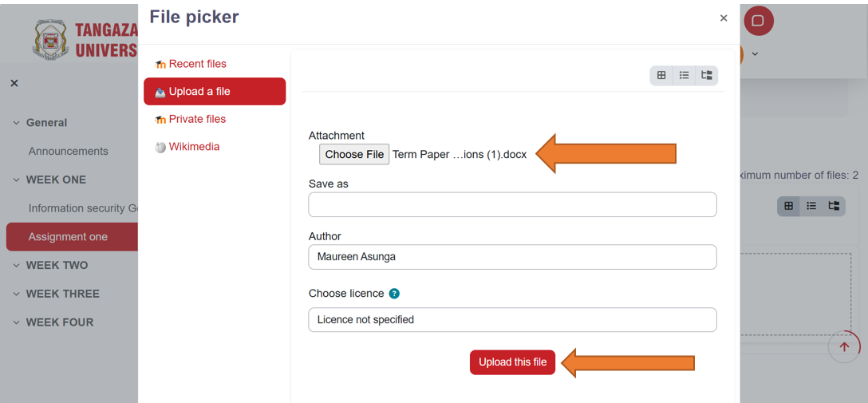Open the Licence not specified dropdown

click(513, 319)
